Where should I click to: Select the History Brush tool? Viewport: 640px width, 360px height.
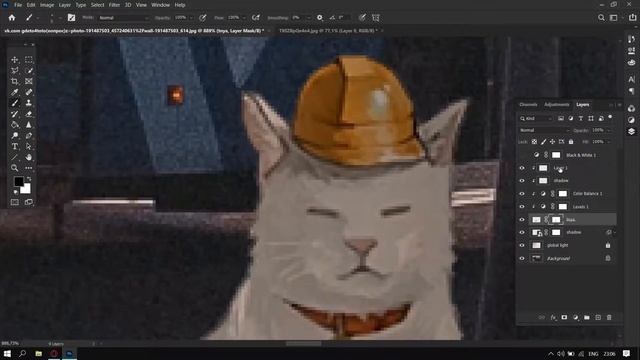click(x=15, y=114)
